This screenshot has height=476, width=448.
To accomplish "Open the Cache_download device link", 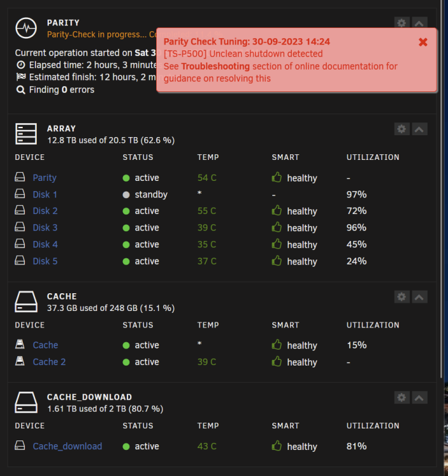I will tap(67, 446).
